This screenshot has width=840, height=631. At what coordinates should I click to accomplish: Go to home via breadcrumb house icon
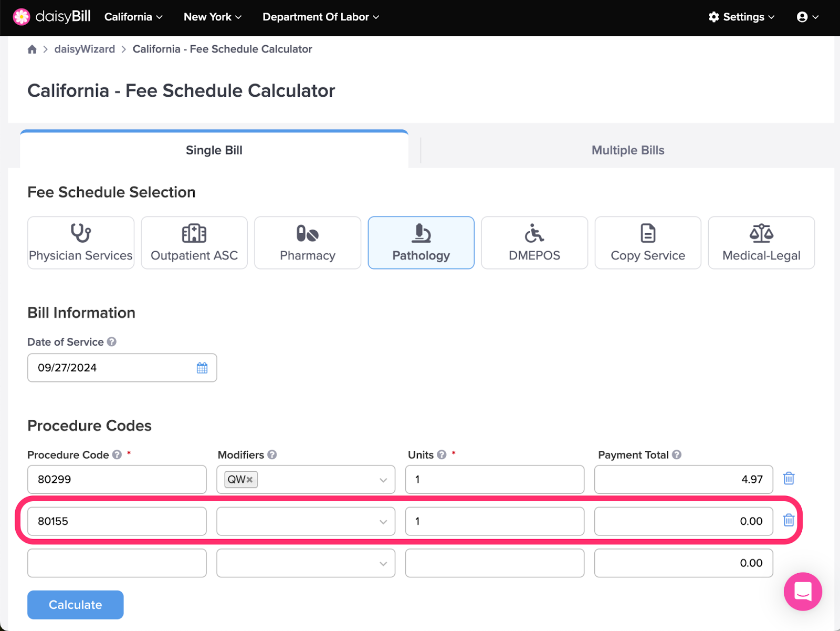[x=32, y=49]
